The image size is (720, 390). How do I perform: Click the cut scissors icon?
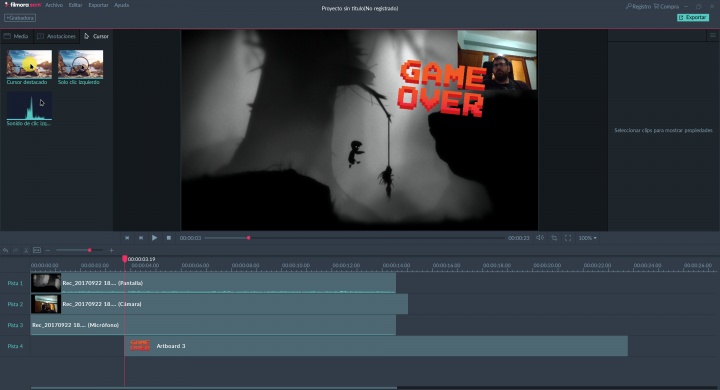point(26,250)
